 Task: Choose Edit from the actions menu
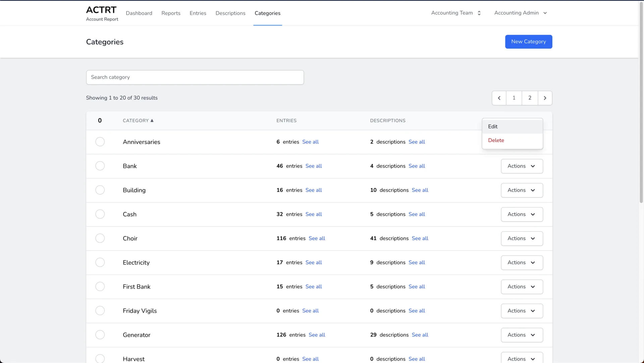coord(513,126)
